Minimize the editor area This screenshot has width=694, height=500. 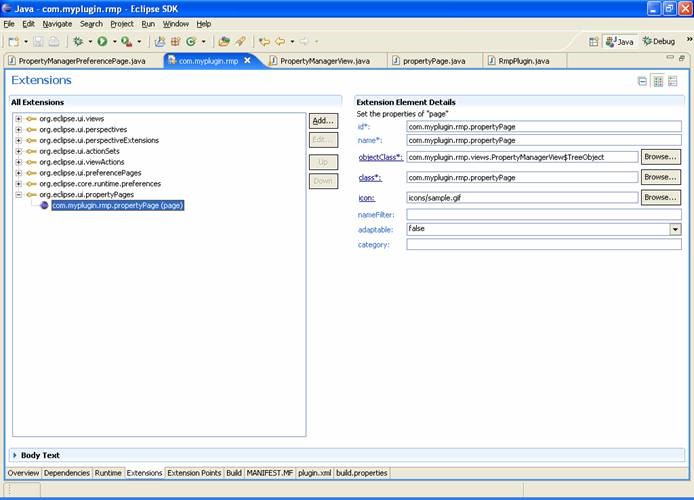click(x=670, y=57)
